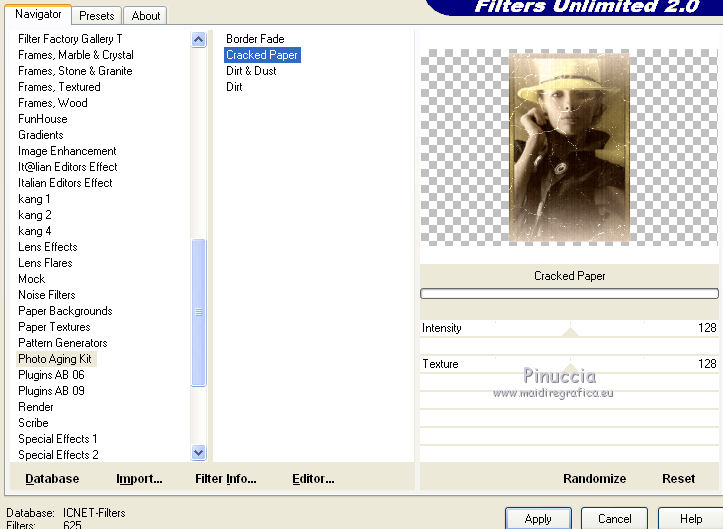723x529 pixels.
Task: Select Image Enhancement category
Action: pyautogui.click(x=67, y=151)
